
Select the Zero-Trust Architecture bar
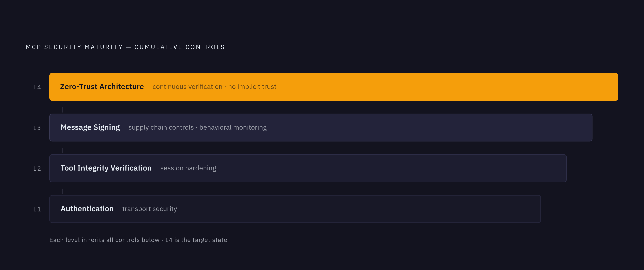[333, 87]
